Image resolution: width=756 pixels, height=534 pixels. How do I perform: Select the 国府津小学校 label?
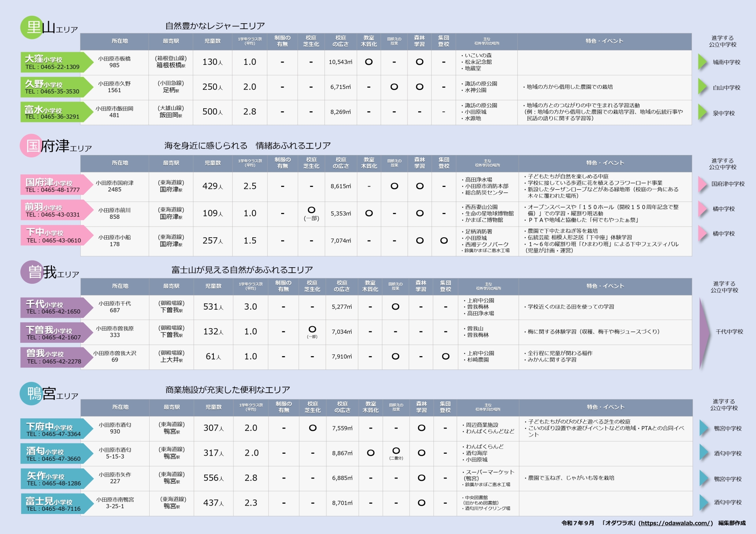pyautogui.click(x=57, y=185)
